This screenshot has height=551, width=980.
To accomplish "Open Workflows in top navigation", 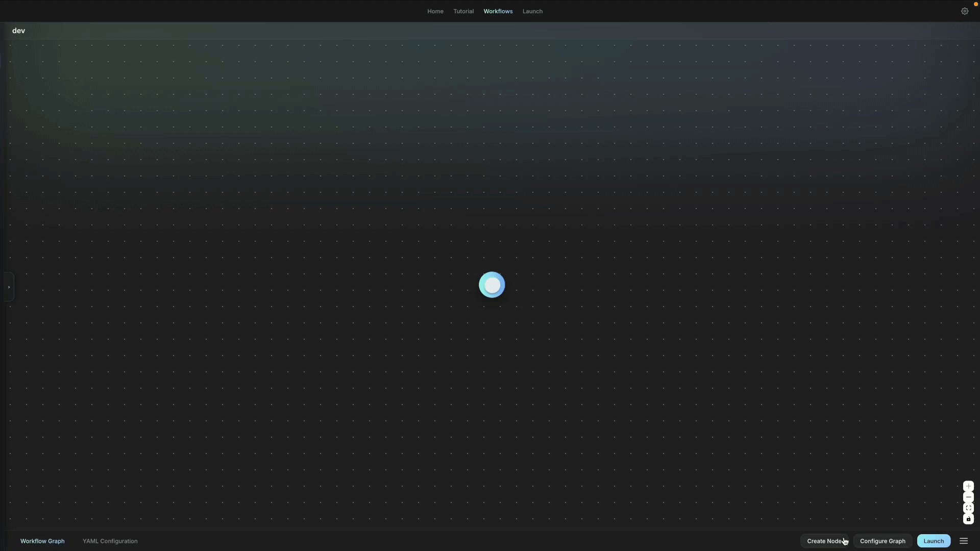I will [498, 11].
